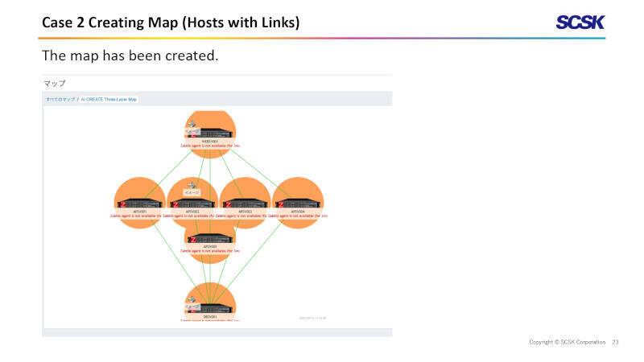644x362 pixels.
Task: Click the SCSK logo
Action: coord(580,23)
